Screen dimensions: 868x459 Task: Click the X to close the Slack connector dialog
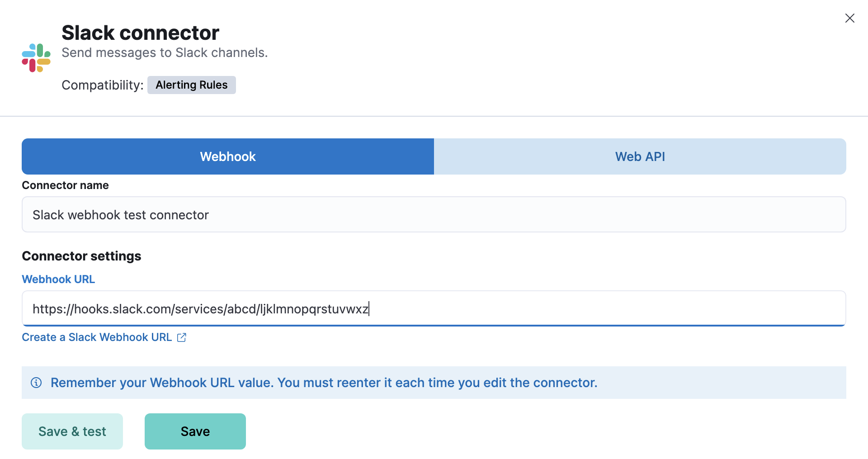[x=850, y=18]
